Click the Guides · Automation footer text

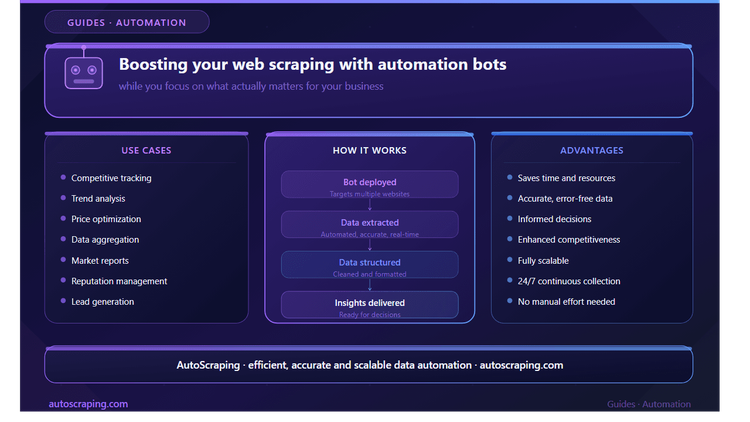[x=649, y=404]
